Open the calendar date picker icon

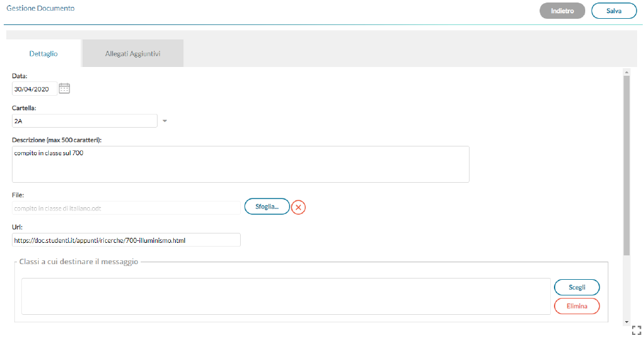coord(64,88)
